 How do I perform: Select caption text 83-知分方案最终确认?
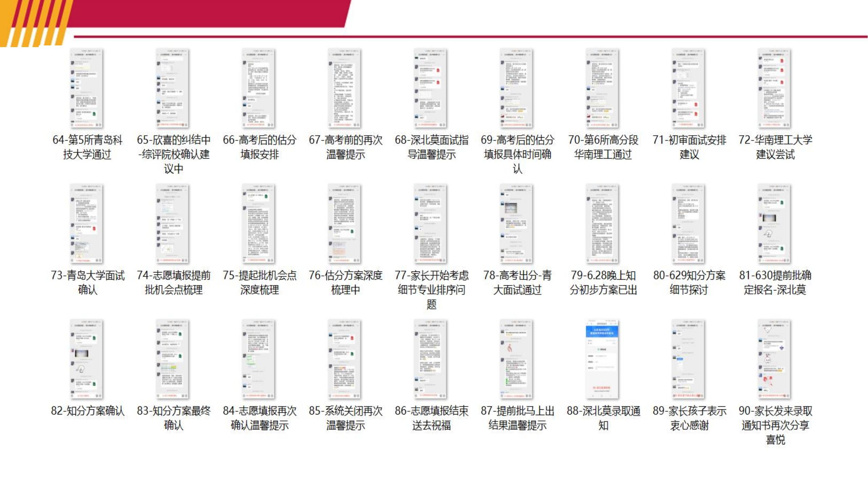[173, 418]
